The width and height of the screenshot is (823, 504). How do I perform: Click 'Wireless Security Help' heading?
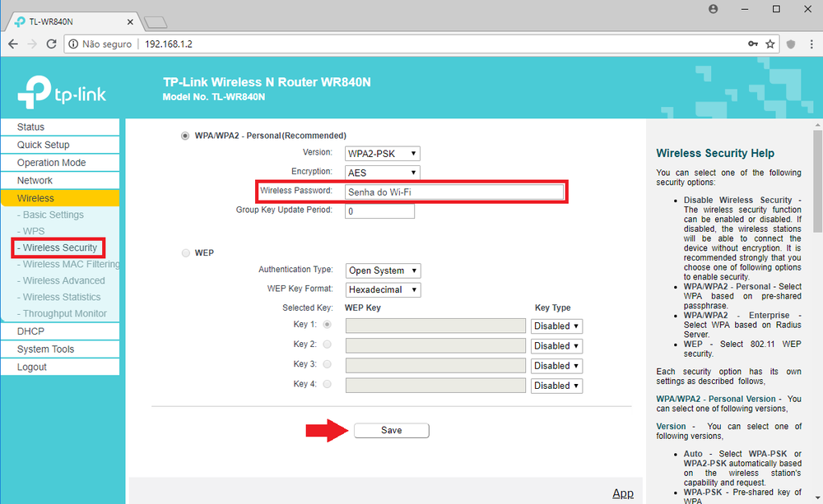(x=715, y=153)
